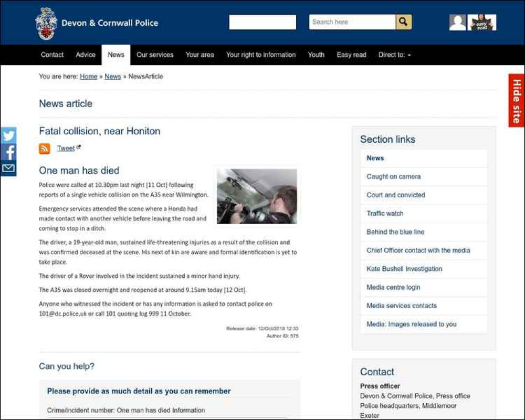Click the One man has died subheading
Viewport: 525px width, 420px height.
pos(79,171)
